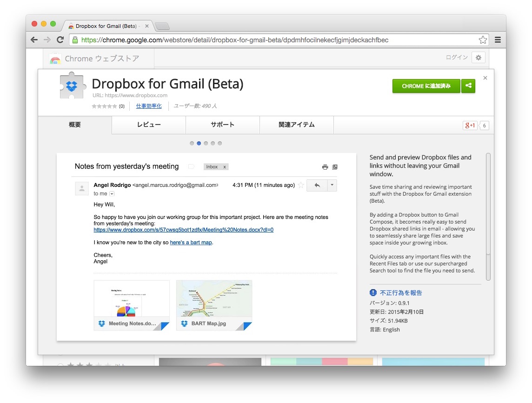Screen dimensions: 532x403
Task: Click the 'バージョン: 0.9.1' text
Action: [x=390, y=303]
